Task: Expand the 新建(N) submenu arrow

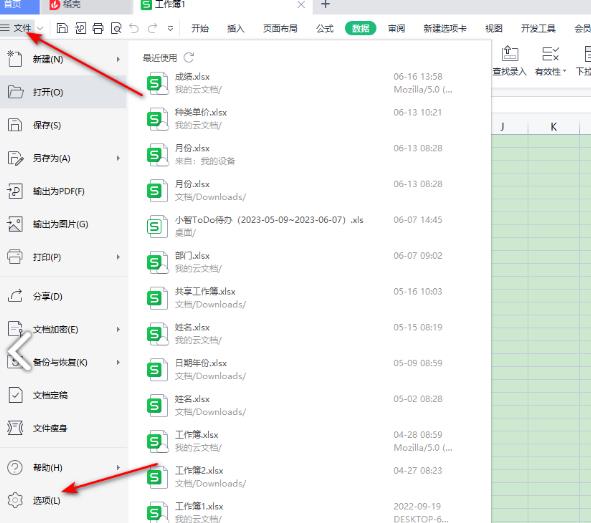Action: (118, 59)
